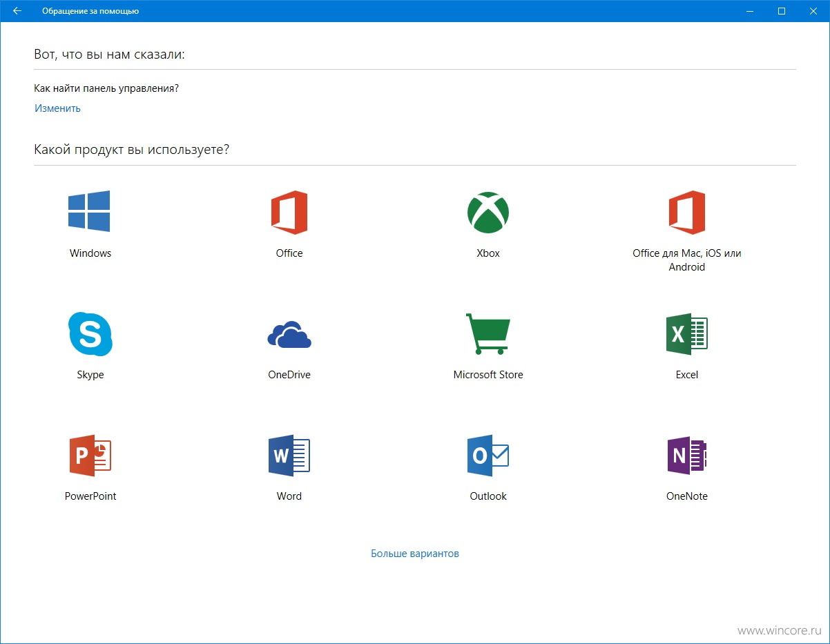Click the Office text label
The image size is (830, 644).
tap(289, 253)
